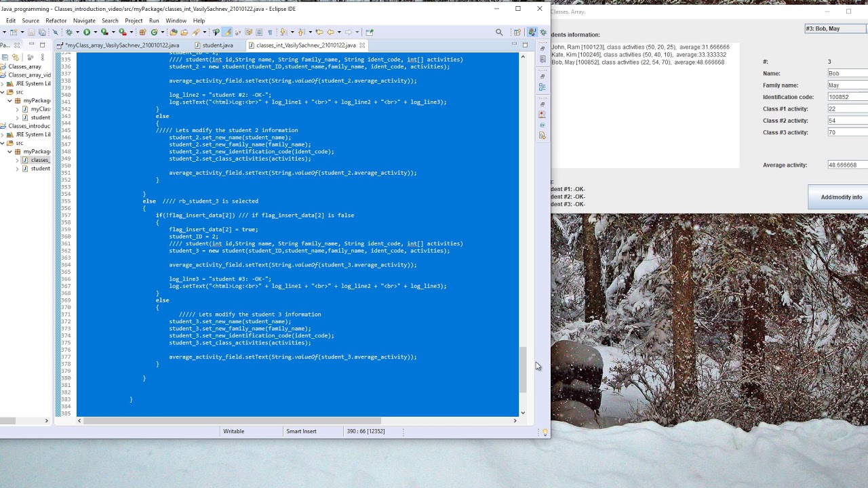Click the Open Perspective icon
The image size is (868, 488).
point(517,32)
